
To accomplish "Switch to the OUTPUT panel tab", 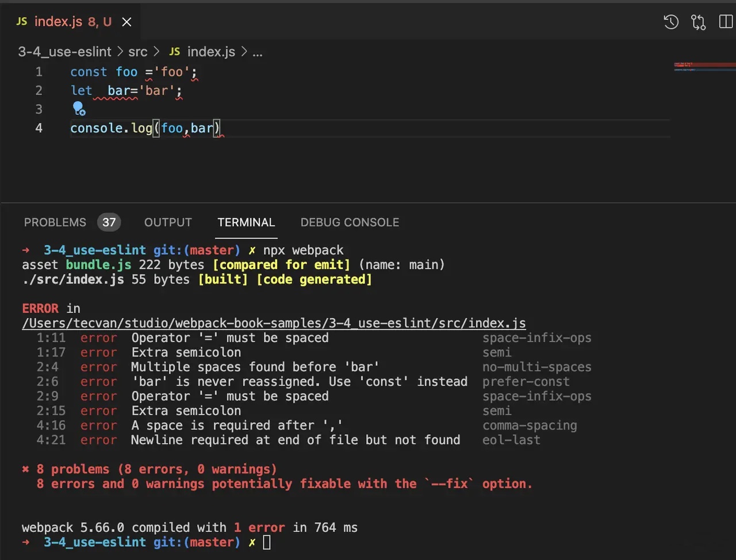I will (x=168, y=223).
